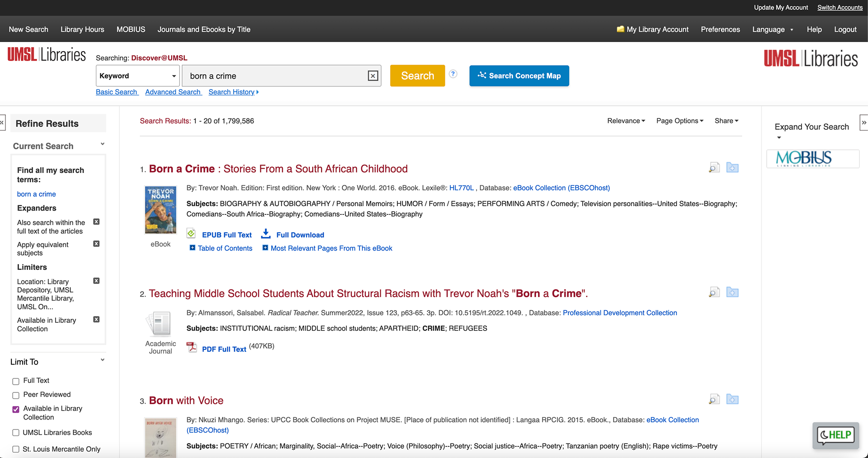Expand Most Relevant Pages From This eBook
868x458 pixels.
pyautogui.click(x=265, y=248)
